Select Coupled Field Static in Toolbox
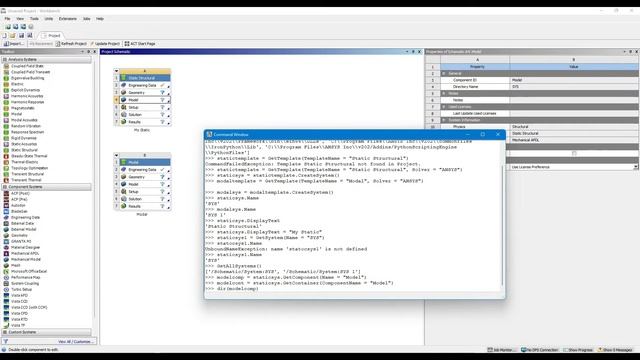This screenshot has height=360, width=640. pos(27,66)
